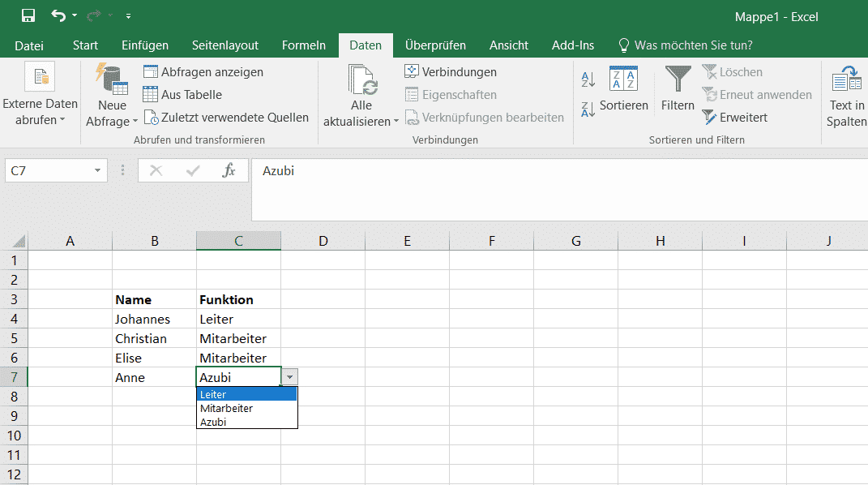This screenshot has height=485, width=868.
Task: Confirm the entry with the checkmark
Action: pyautogui.click(x=193, y=170)
